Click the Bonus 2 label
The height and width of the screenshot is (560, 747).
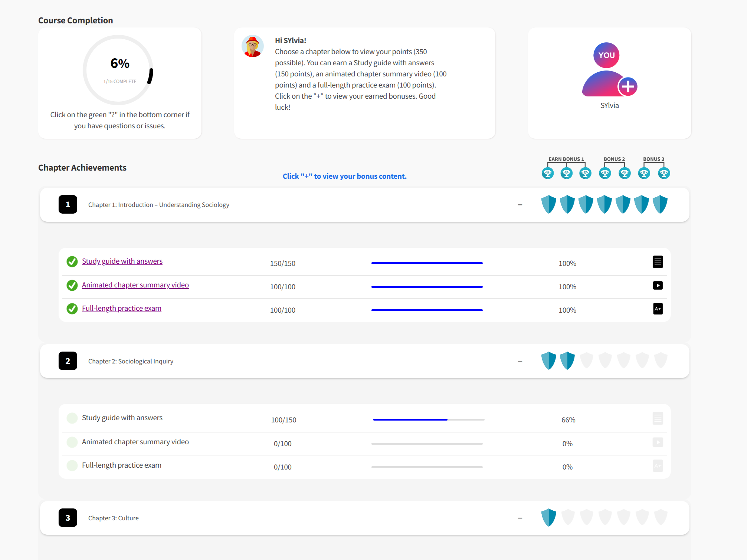tap(614, 159)
